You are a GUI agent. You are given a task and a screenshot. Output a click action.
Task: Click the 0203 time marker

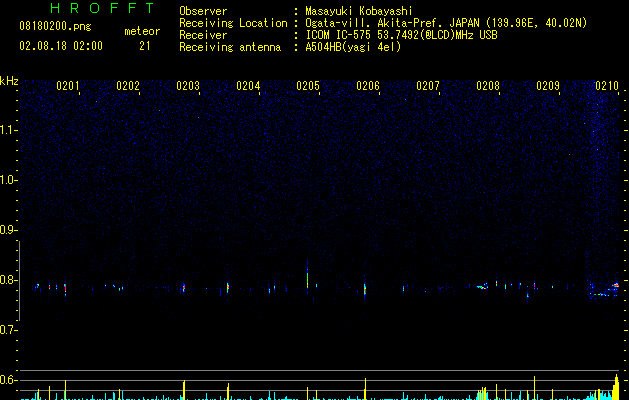pos(188,86)
